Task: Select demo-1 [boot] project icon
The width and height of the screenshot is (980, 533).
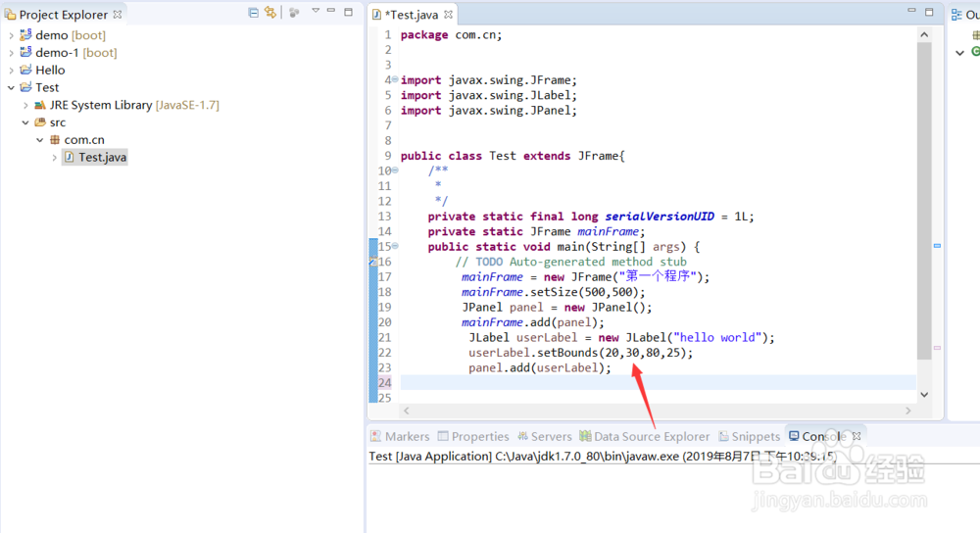Action: pos(25,52)
